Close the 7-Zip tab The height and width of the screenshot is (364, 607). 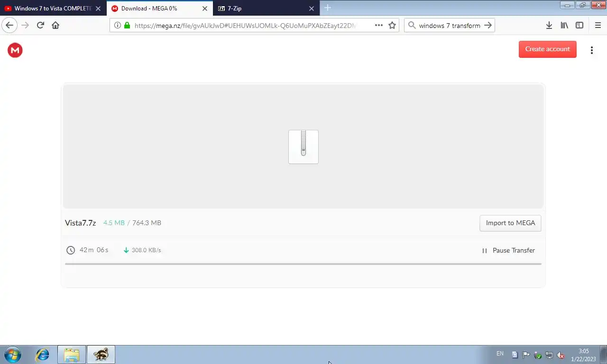(312, 9)
